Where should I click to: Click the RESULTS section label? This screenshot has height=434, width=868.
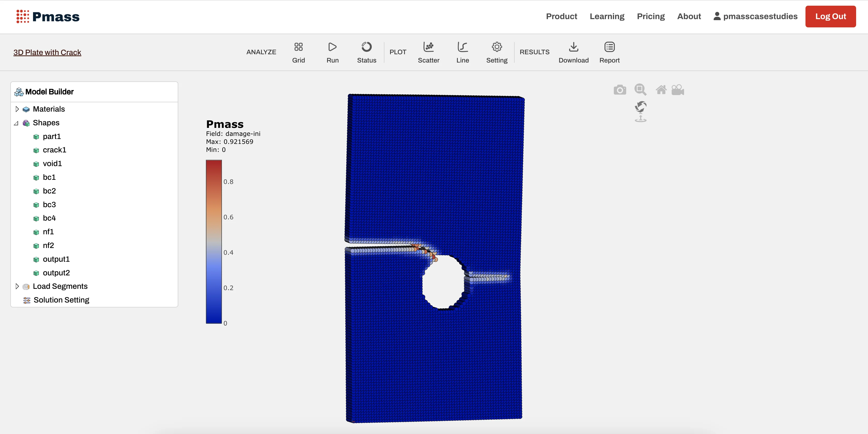pos(534,52)
